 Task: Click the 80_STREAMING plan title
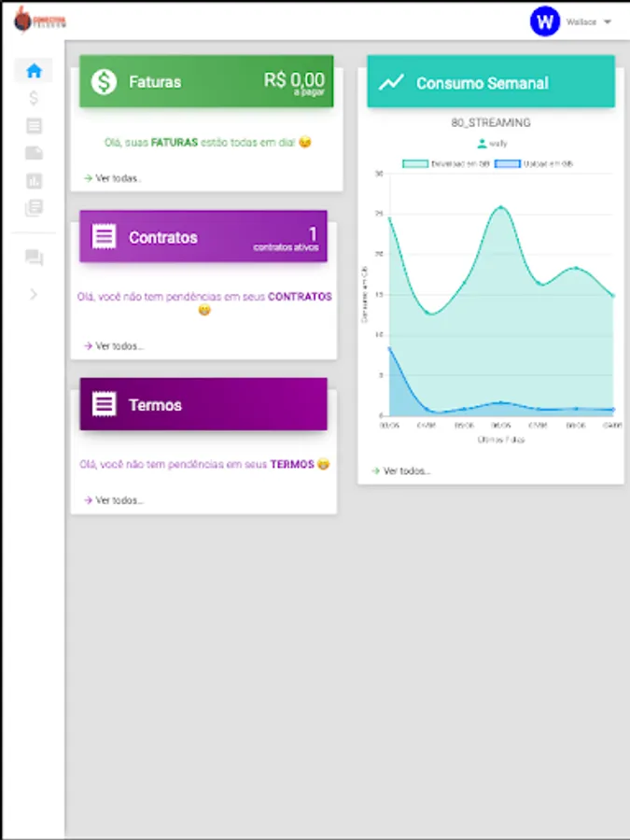[x=491, y=122]
